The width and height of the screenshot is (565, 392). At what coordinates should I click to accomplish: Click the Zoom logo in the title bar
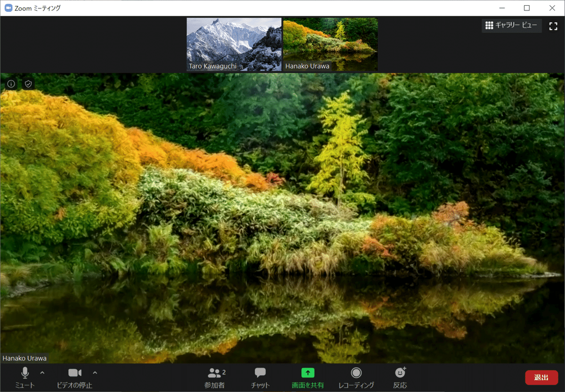pos(8,8)
